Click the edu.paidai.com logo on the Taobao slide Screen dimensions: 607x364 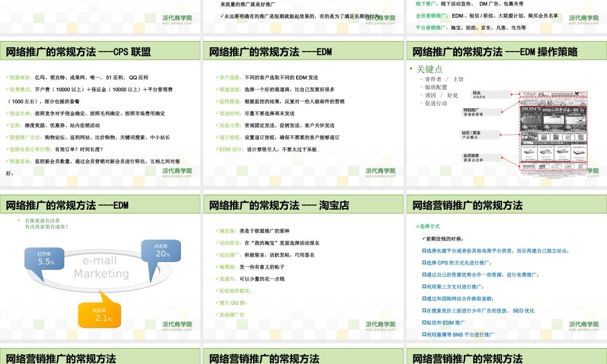coord(379,327)
